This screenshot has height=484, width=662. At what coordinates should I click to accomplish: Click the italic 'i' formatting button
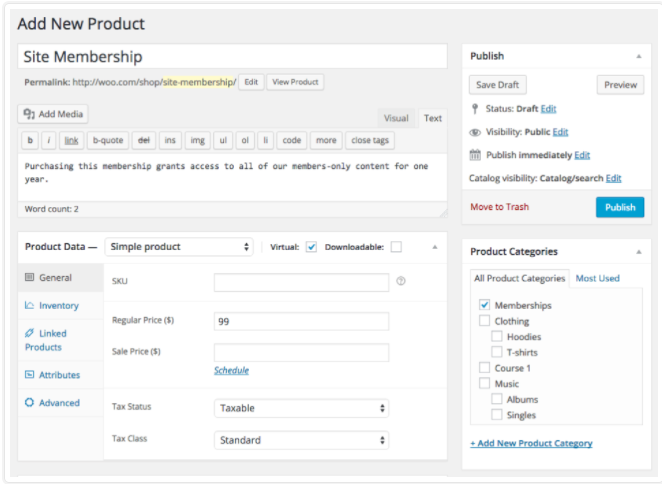pos(48,140)
